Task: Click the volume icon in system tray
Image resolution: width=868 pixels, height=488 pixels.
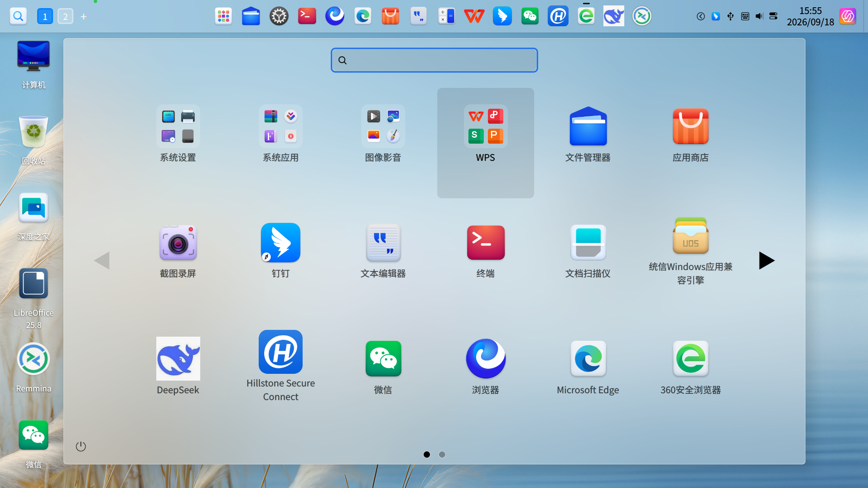Action: 759,16
